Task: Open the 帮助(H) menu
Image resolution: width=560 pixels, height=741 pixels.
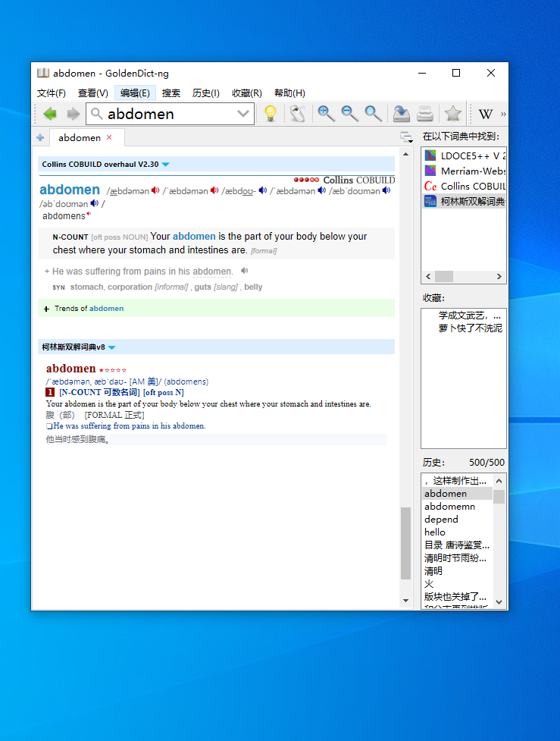Action: [290, 93]
